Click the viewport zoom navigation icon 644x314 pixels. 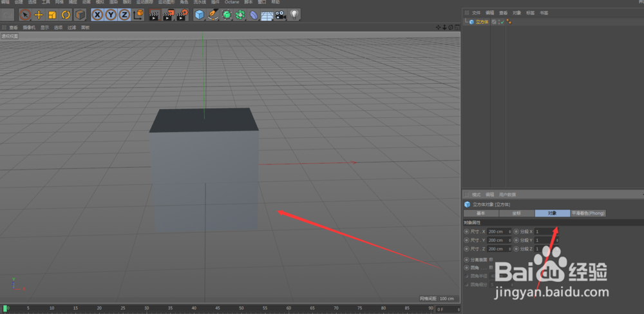pos(444,28)
